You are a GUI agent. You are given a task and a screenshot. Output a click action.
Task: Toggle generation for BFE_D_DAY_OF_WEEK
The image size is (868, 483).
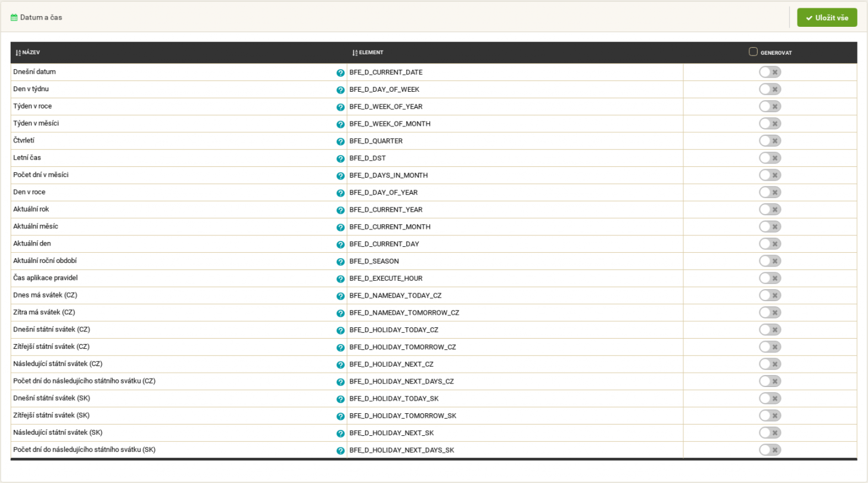[770, 89]
